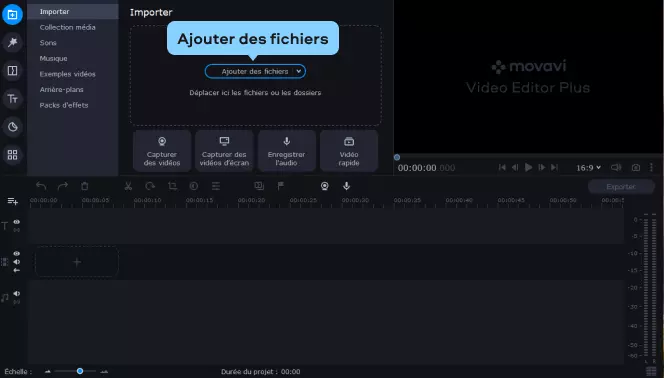Screen dimensions: 664x378
Task: Click the Capturer des vidéos d'écran button
Action: (x=224, y=151)
